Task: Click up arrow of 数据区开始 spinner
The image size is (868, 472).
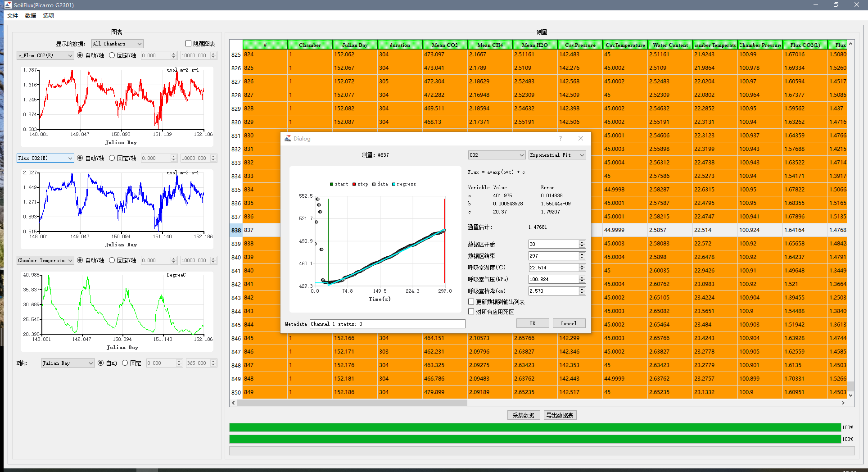Action: tap(582, 242)
